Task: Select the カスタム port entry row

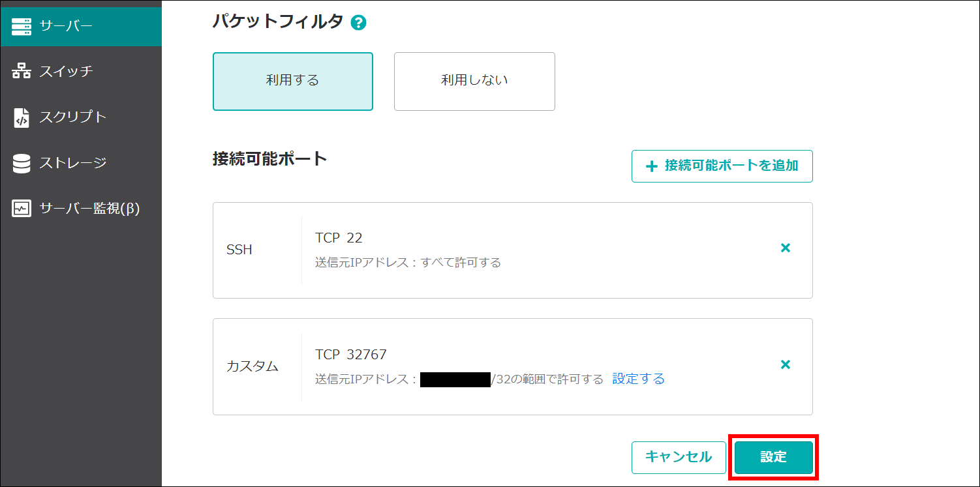Action: tap(512, 366)
